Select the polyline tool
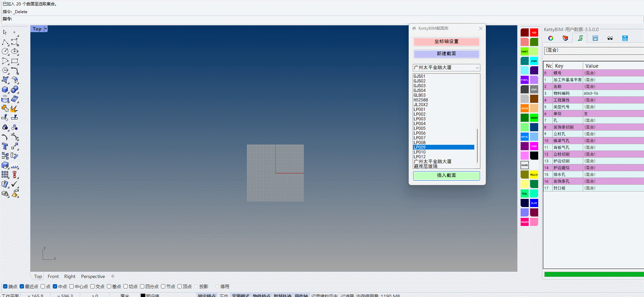The image size is (644, 297). pyautogui.click(x=5, y=42)
